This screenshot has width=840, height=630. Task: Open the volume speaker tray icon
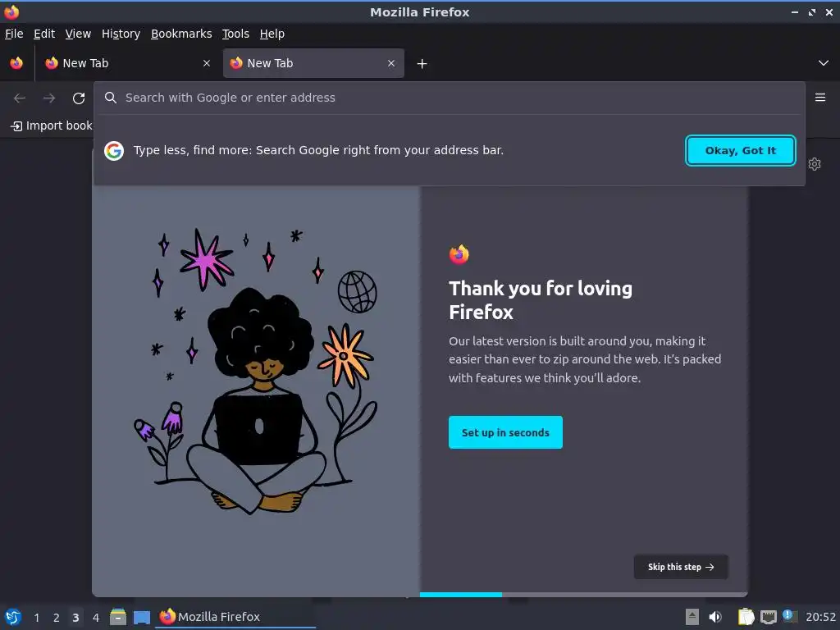pos(715,617)
